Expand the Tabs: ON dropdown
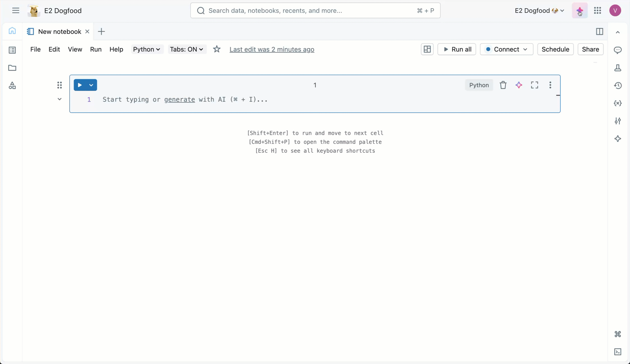The image size is (630, 364). pyautogui.click(x=187, y=49)
